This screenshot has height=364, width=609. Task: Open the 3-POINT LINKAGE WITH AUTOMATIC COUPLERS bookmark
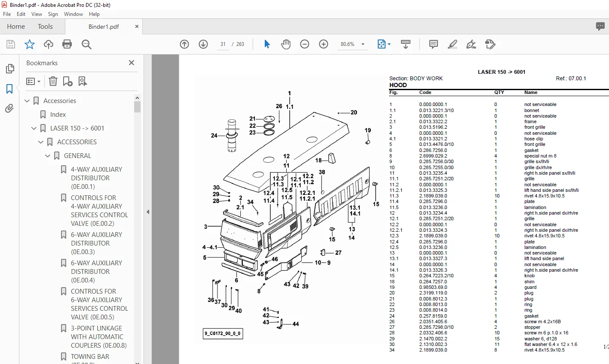[x=99, y=337]
